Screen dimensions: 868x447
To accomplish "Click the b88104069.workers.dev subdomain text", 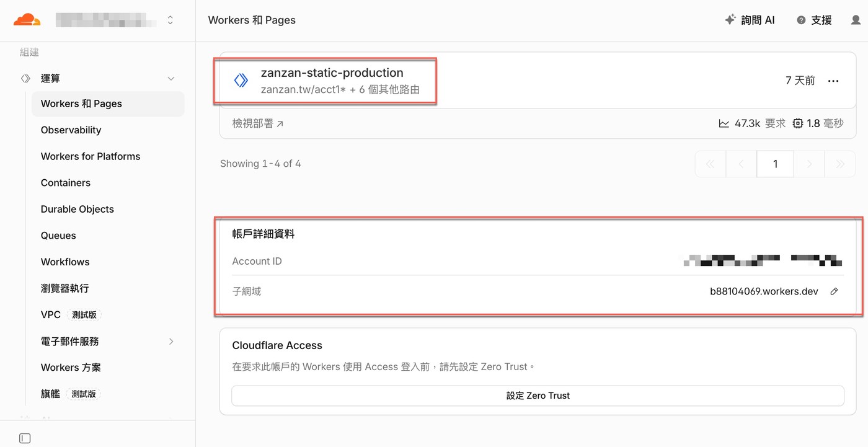I will 764,291.
